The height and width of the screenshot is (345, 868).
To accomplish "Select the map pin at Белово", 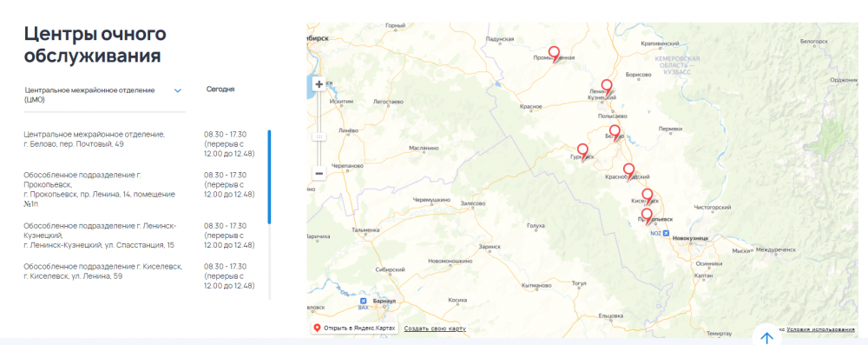I will [x=615, y=133].
